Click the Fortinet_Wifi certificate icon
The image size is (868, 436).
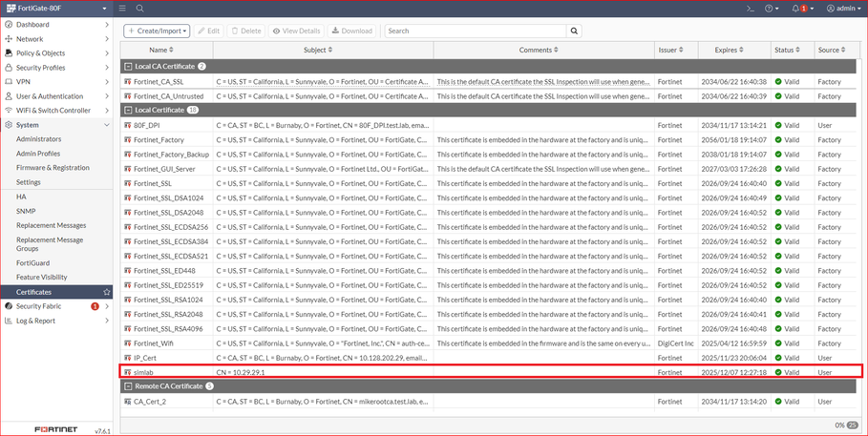128,343
